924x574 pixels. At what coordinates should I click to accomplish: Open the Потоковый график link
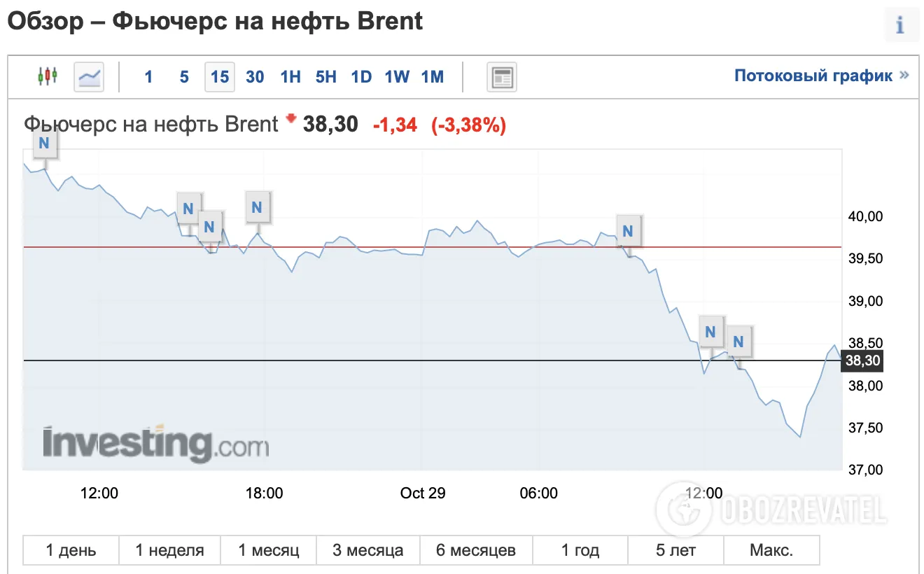pos(813,76)
